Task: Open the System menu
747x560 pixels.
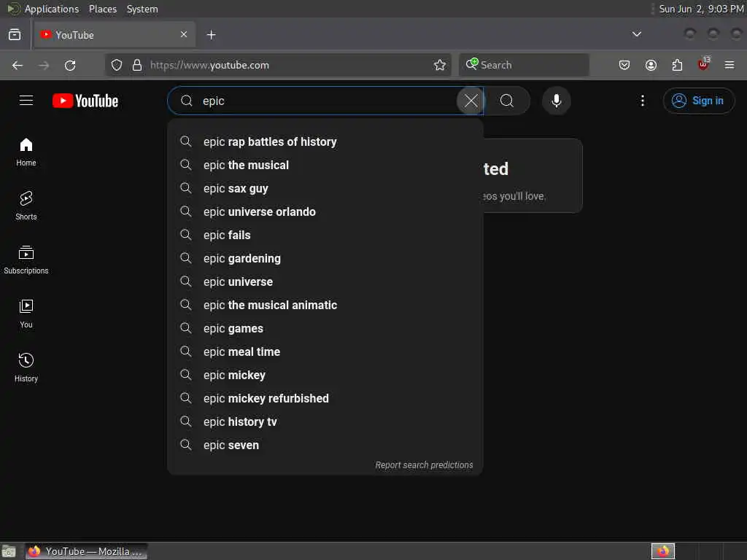Action: click(142, 9)
